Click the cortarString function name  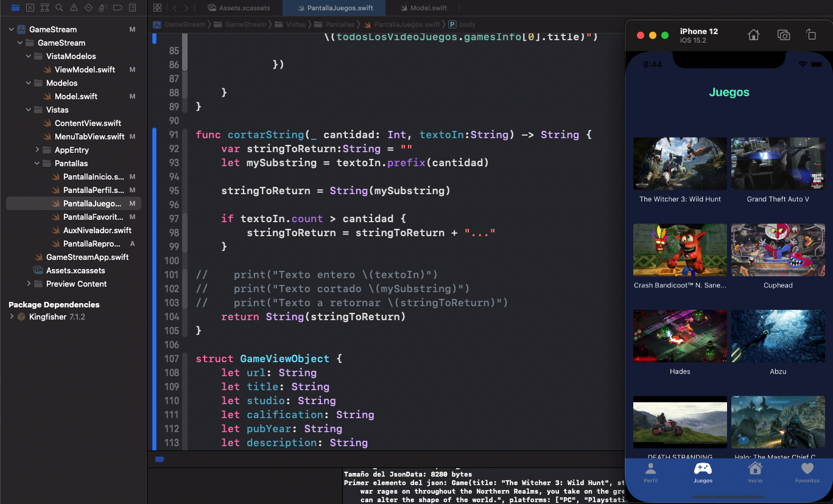(x=265, y=135)
